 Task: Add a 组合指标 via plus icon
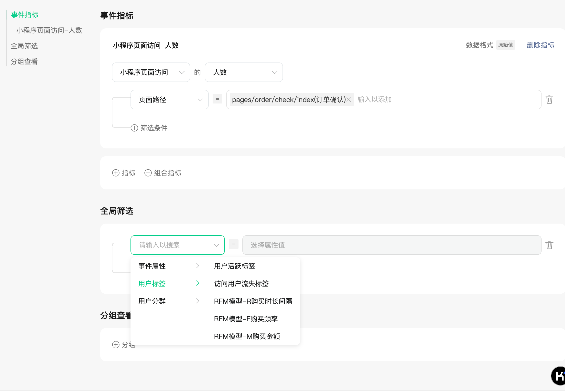(148, 173)
